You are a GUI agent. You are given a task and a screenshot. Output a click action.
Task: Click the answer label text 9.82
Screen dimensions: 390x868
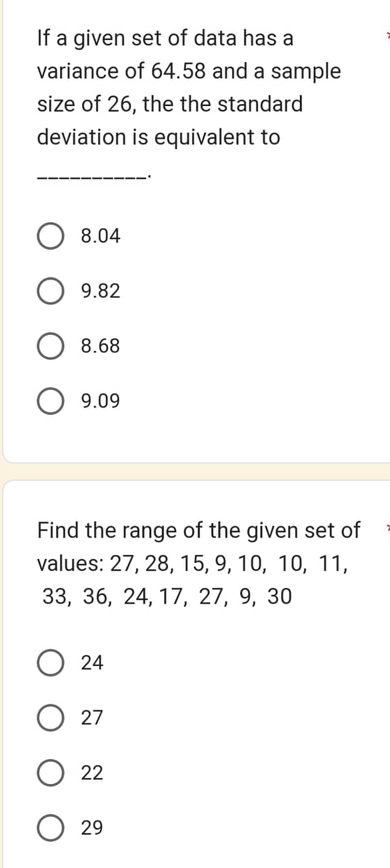pyautogui.click(x=99, y=291)
